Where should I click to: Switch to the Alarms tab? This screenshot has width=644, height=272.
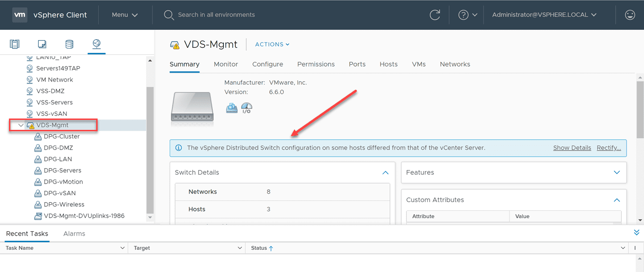[x=74, y=233]
